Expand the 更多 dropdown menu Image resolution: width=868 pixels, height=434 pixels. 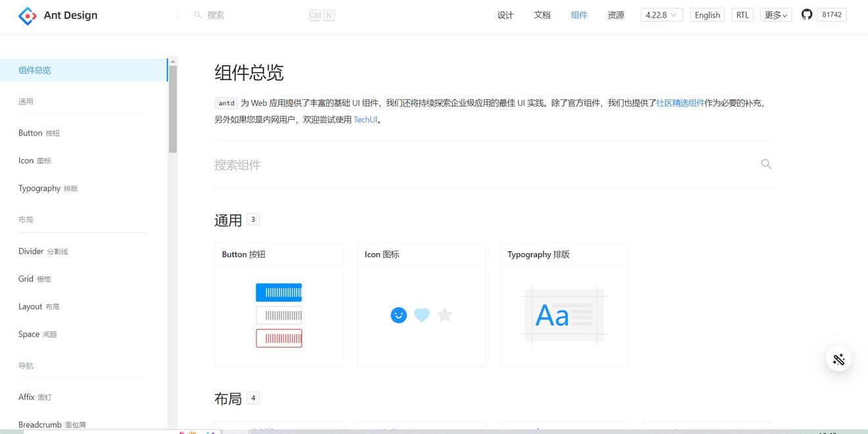pyautogui.click(x=776, y=15)
